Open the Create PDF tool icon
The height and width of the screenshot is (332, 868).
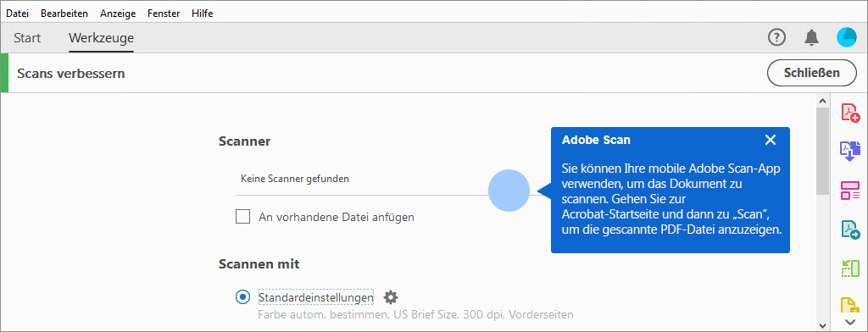(x=850, y=113)
